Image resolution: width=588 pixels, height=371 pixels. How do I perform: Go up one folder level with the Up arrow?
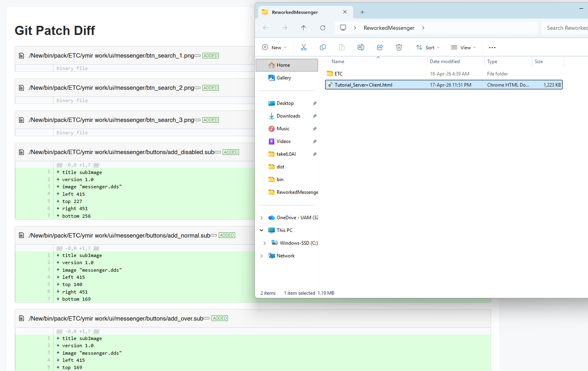point(304,28)
